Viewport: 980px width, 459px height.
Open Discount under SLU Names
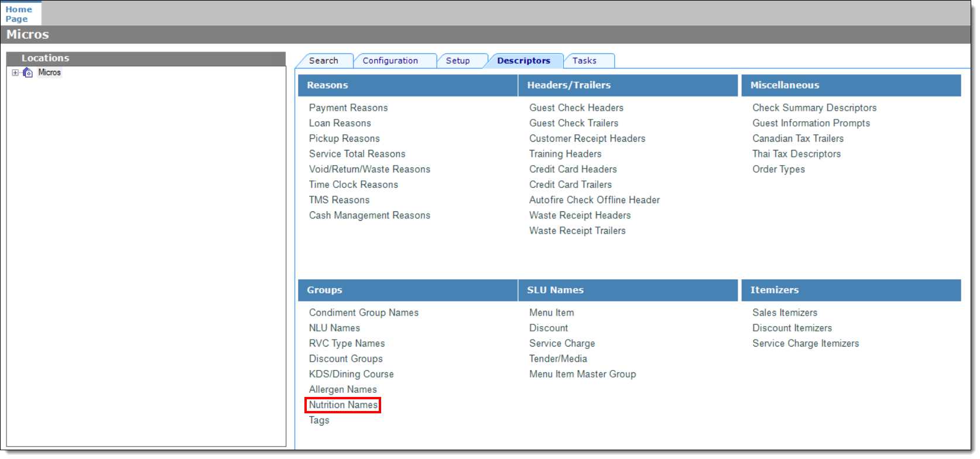[x=549, y=328]
